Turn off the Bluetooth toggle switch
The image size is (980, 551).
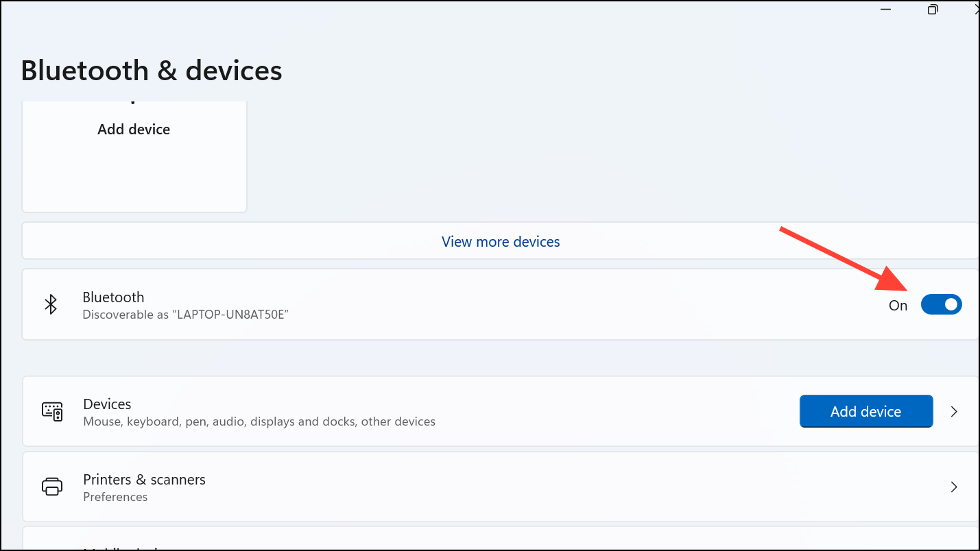pos(941,305)
